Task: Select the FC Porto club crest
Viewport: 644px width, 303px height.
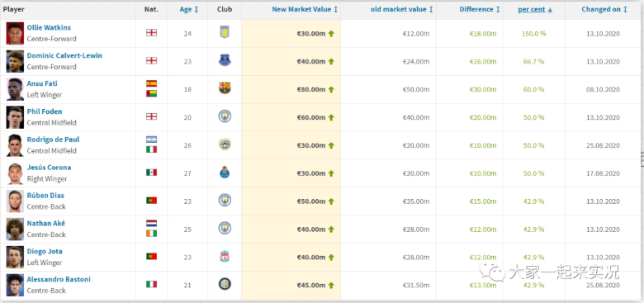Action: pyautogui.click(x=225, y=173)
